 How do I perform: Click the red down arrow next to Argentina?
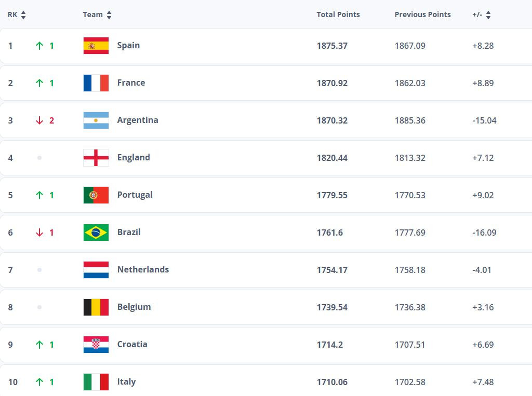click(x=41, y=120)
